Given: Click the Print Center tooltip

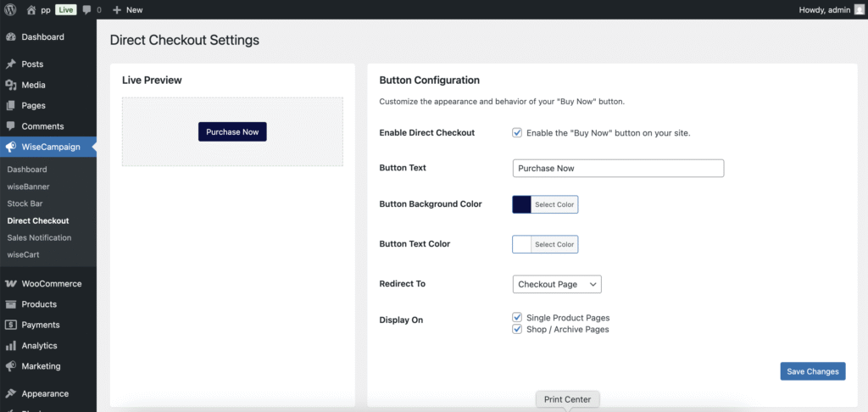Looking at the screenshot, I should pyautogui.click(x=567, y=399).
